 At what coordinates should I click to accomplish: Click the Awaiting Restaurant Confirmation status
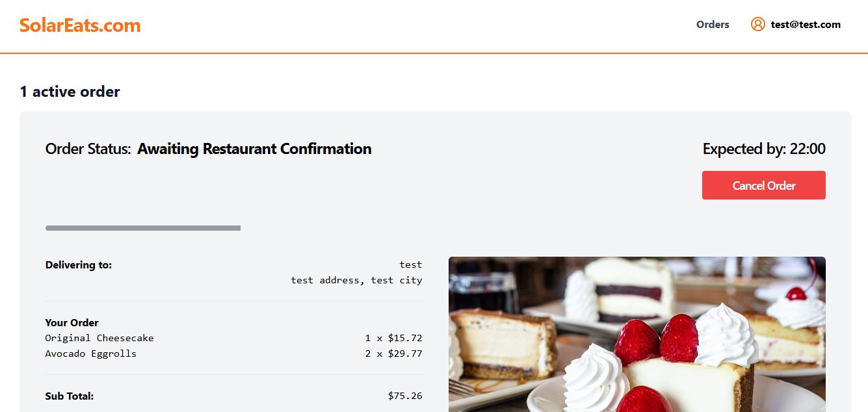254,149
